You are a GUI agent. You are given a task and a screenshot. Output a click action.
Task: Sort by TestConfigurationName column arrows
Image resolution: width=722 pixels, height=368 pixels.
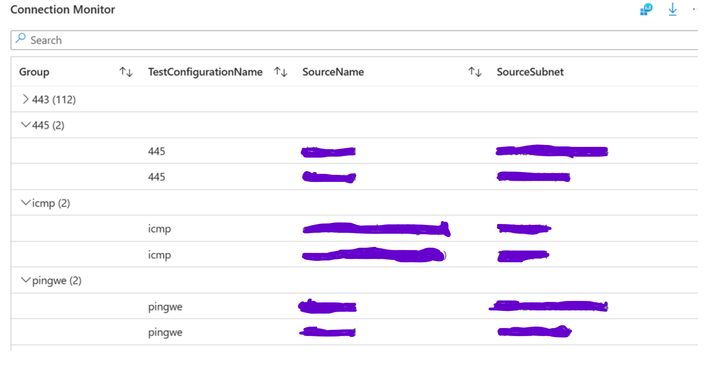(280, 72)
